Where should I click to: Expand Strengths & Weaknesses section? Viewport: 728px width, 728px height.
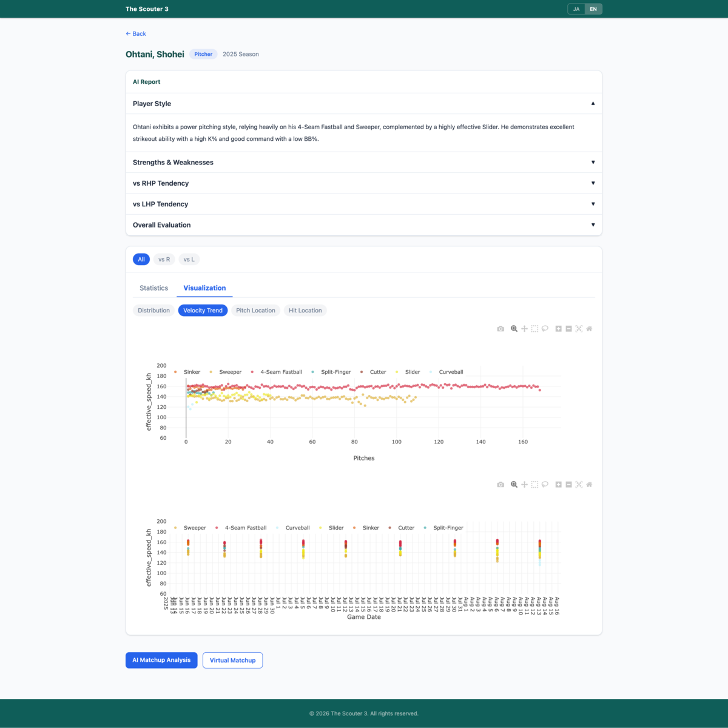point(364,163)
